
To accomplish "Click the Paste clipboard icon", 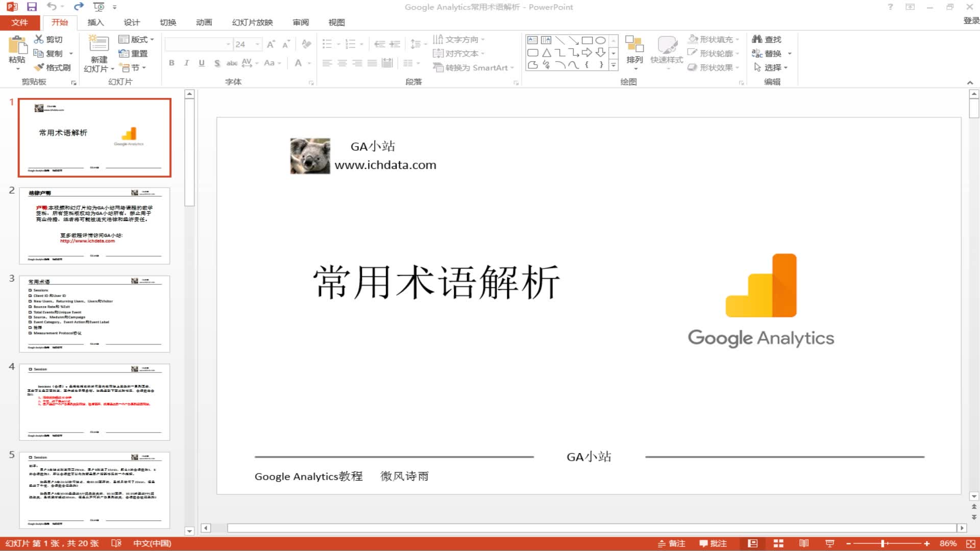I will point(17,46).
